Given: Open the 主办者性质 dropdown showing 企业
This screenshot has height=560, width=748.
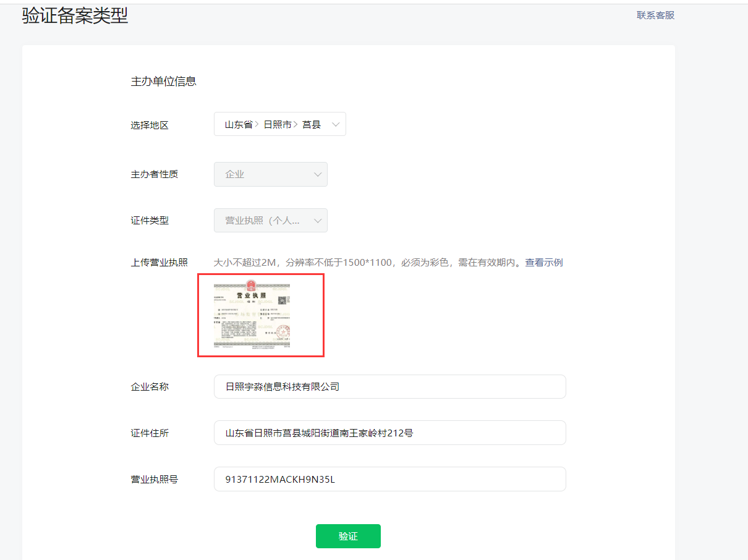Looking at the screenshot, I should coord(270,174).
